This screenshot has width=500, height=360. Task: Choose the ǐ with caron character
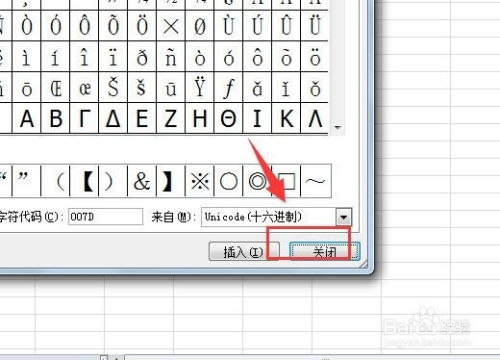click(286, 87)
